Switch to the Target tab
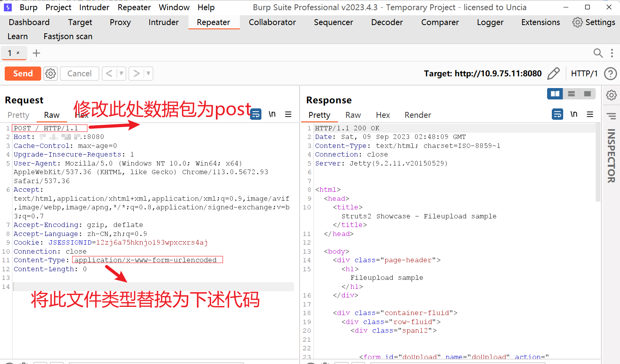Screen dimensions: 620x364 click(80, 22)
